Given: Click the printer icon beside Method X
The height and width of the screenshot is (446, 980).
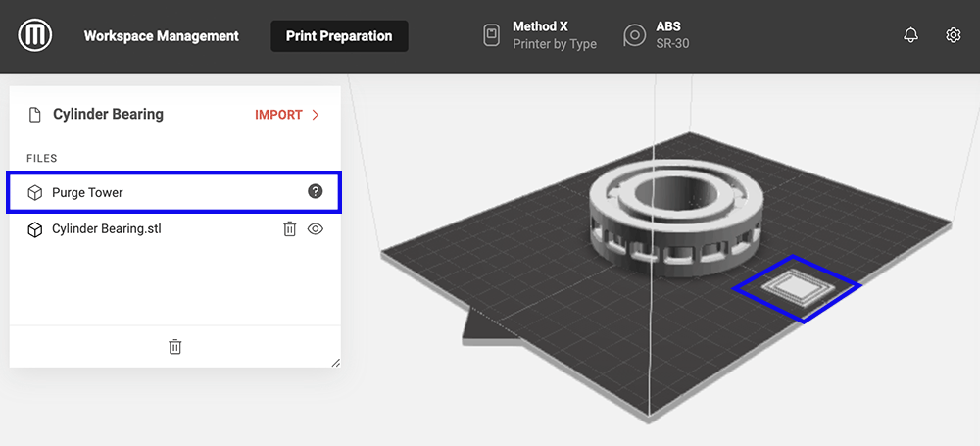Looking at the screenshot, I should point(492,36).
